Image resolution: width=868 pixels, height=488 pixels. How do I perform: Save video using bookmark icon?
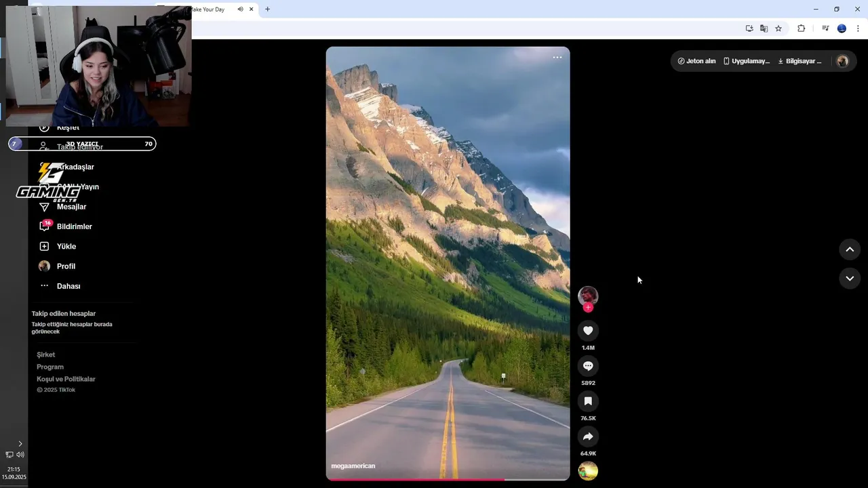click(588, 401)
